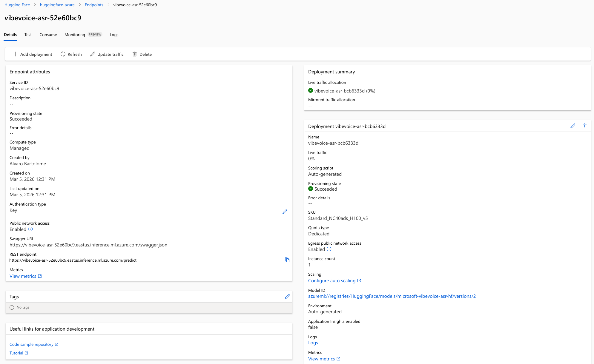
Task: Go to Endpoints breadcrumb
Action: coord(94,5)
